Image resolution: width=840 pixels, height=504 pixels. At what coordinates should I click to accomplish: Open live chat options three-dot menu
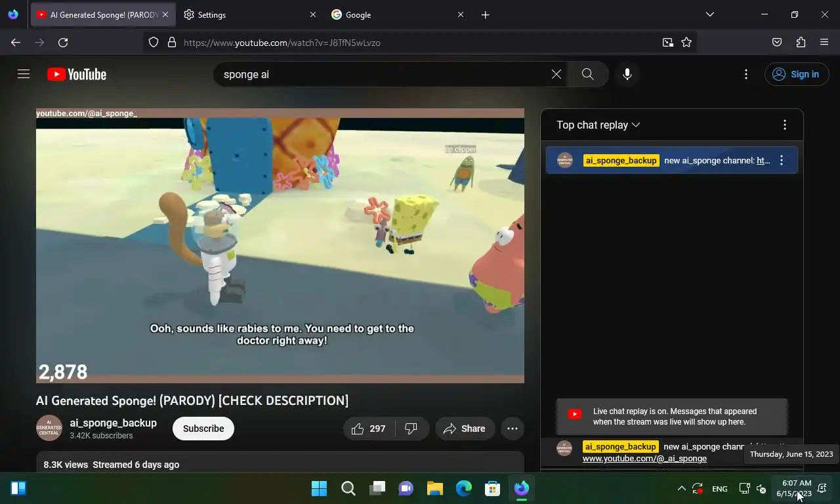tap(785, 125)
